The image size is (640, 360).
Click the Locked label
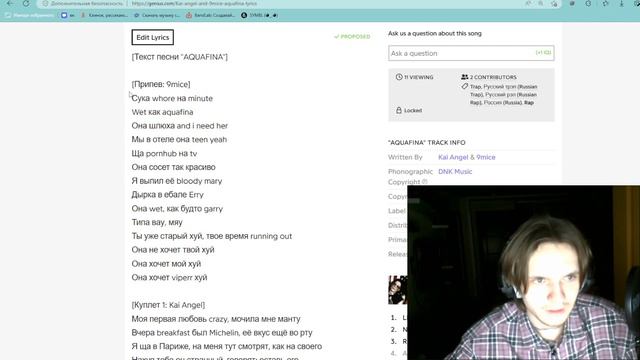click(x=413, y=110)
